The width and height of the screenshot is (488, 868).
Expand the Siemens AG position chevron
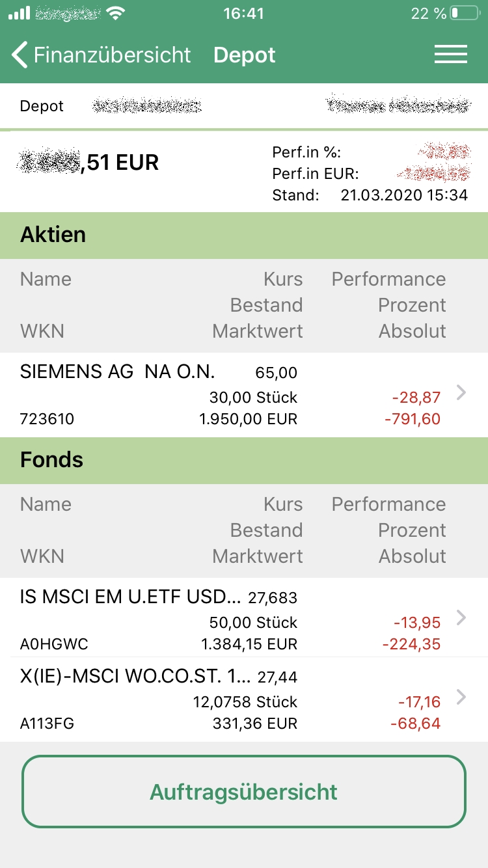(x=461, y=392)
